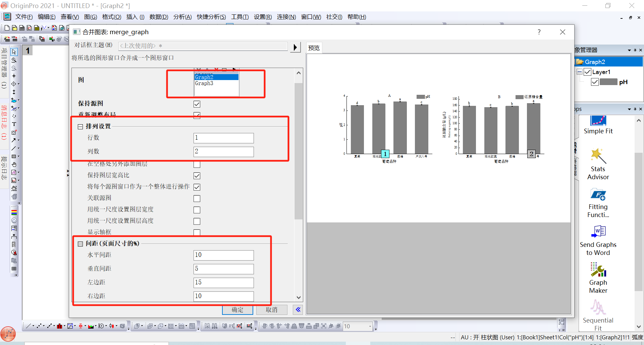The height and width of the screenshot is (345, 644).
Task: Uncheck the 保持图层宽高比 option
Action: tap(197, 176)
